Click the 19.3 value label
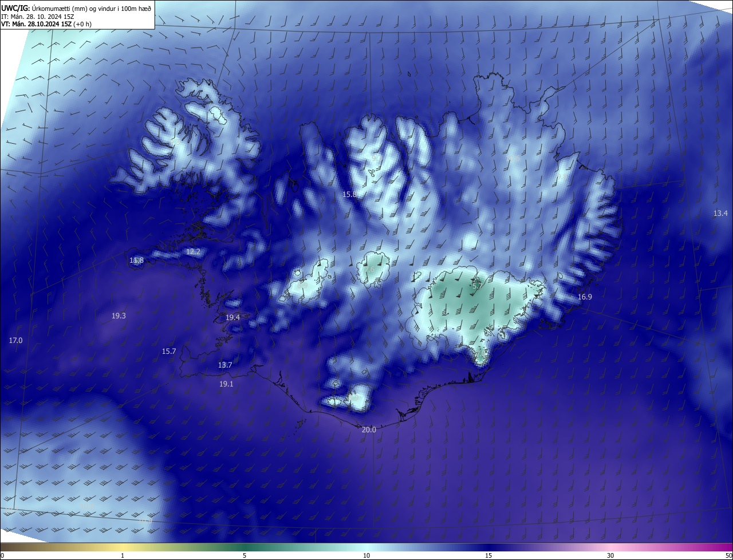The height and width of the screenshot is (560, 733). tap(119, 316)
